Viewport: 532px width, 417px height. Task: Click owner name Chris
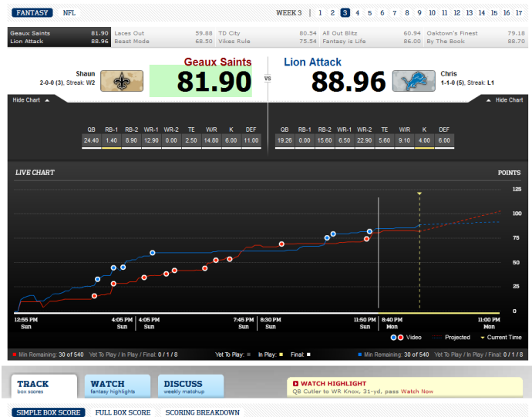coord(449,74)
